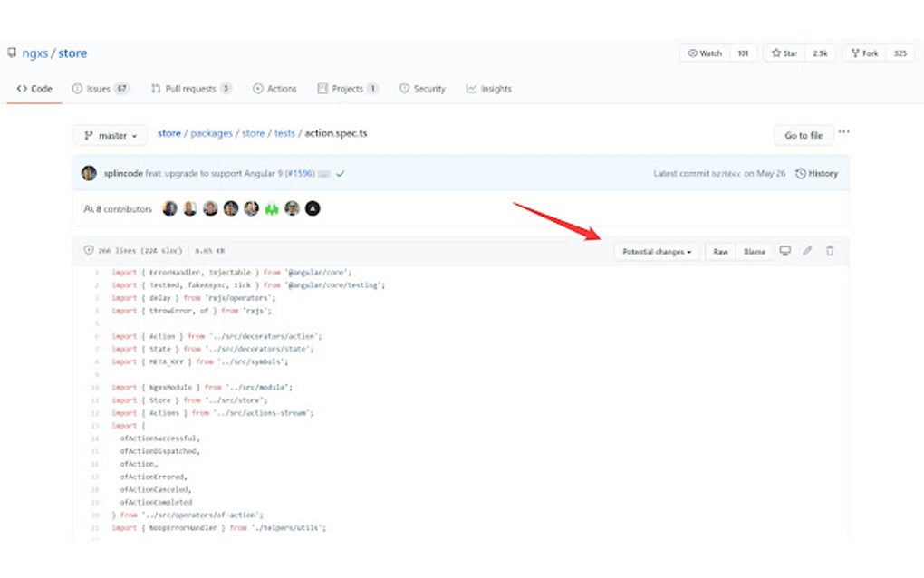Select line number 1 in the code
This screenshot has height=578, width=924.
click(98, 271)
